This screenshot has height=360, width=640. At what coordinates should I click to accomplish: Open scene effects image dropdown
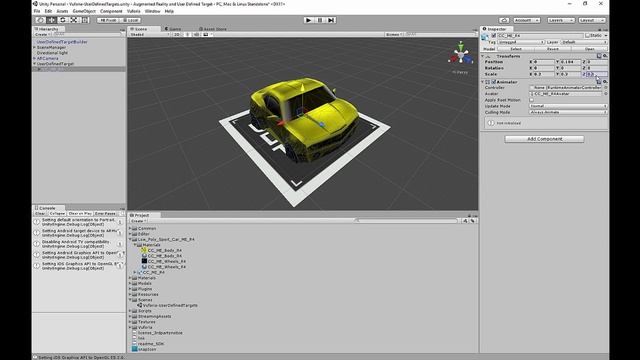click(208, 35)
